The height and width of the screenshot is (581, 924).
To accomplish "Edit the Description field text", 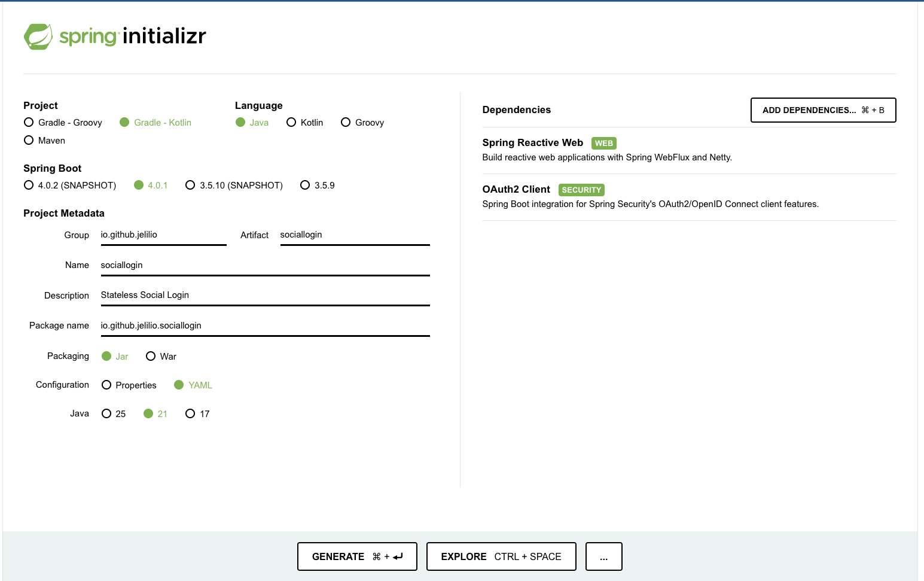I will 266,296.
